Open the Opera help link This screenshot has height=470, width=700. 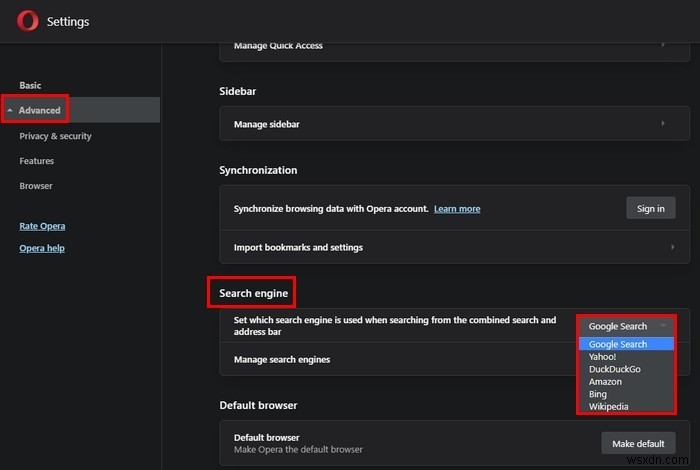point(42,248)
